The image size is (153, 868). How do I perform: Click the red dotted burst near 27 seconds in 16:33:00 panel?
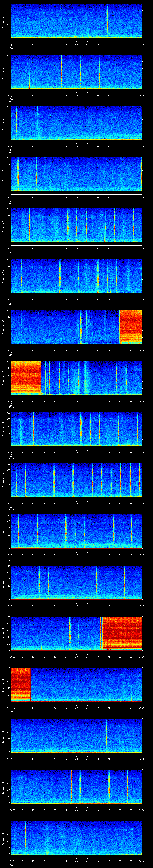(x=71, y=787)
